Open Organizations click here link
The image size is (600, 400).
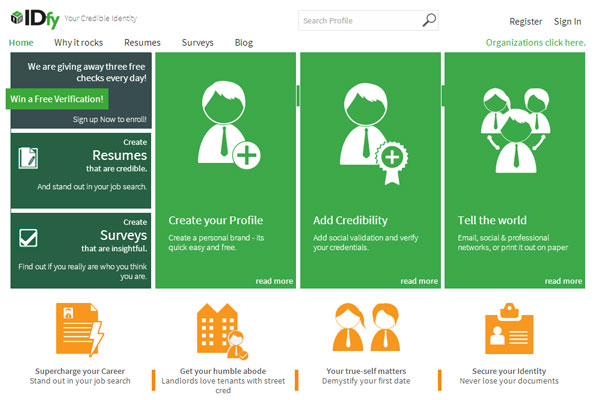(x=535, y=42)
